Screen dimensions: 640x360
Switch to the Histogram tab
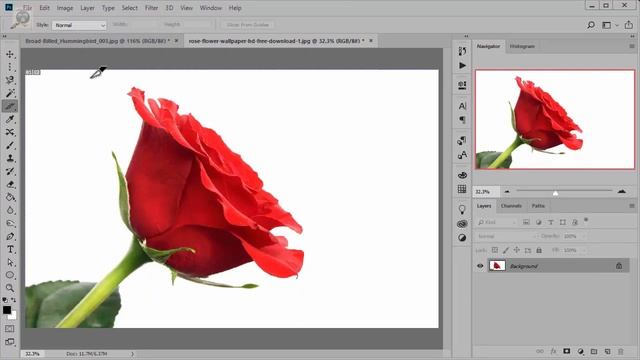522,47
